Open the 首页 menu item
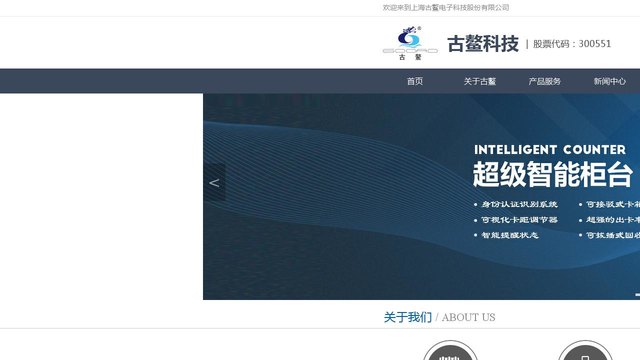640x360 pixels. (x=415, y=81)
